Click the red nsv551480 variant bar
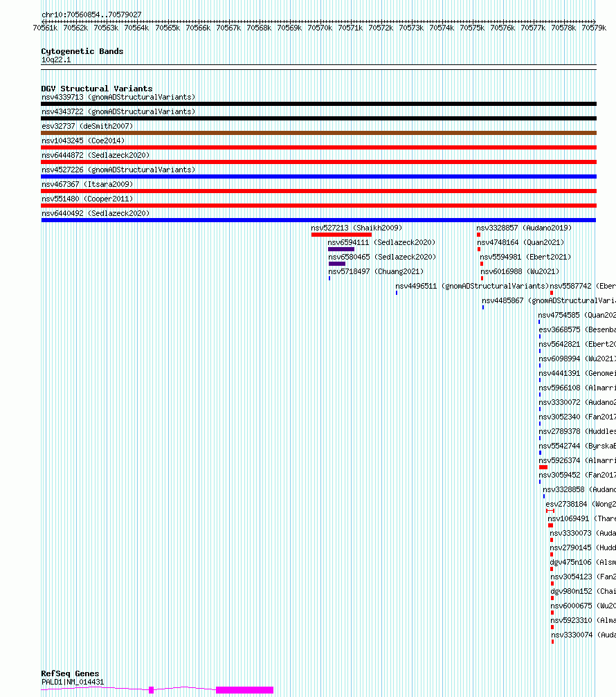 (318, 206)
